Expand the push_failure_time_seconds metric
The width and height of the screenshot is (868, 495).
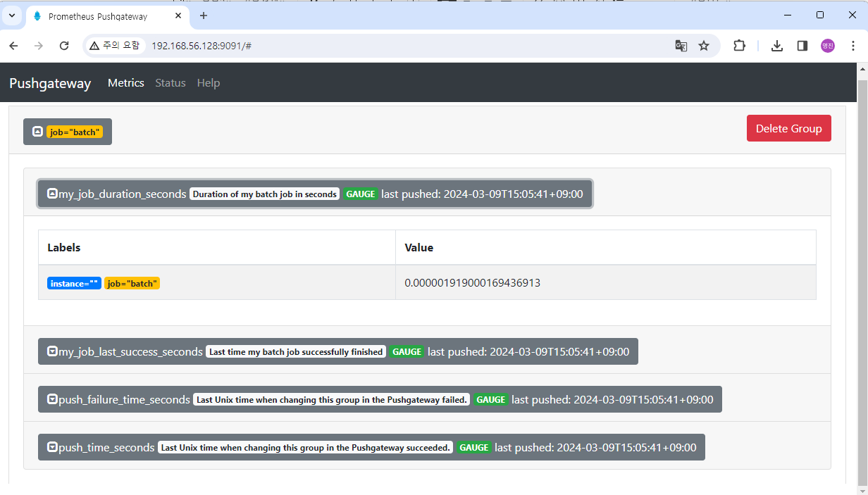pyautogui.click(x=380, y=399)
